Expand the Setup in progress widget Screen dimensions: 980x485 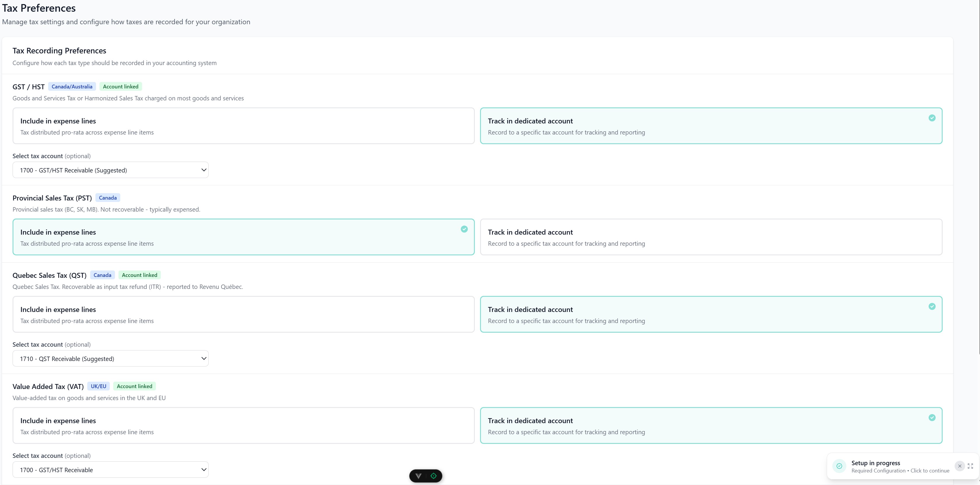coord(970,466)
